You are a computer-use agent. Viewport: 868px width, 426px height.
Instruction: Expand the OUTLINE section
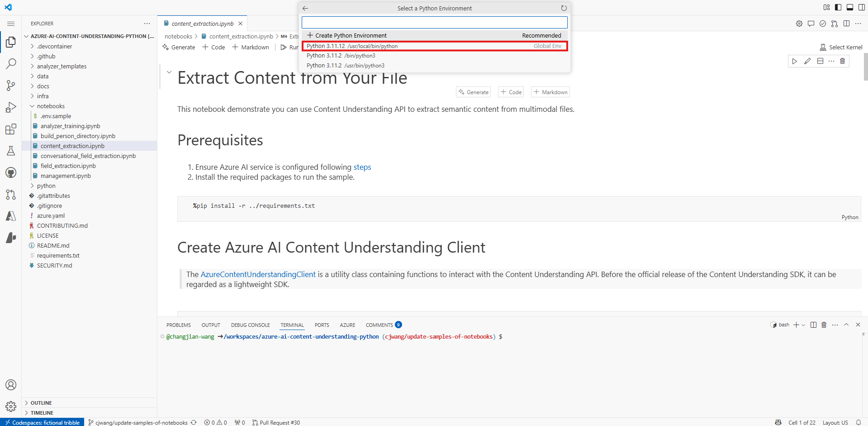(x=41, y=403)
